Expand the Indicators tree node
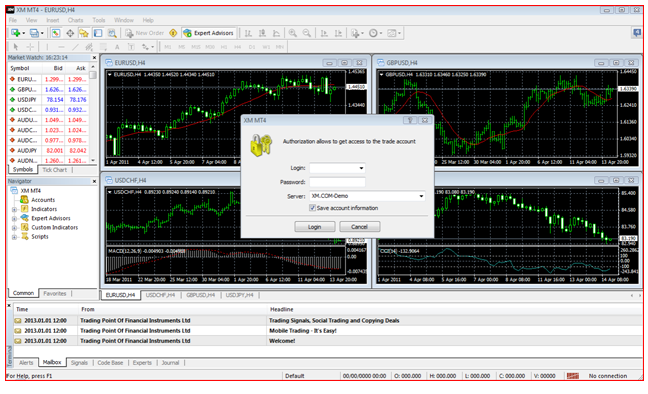The image size is (648, 394). (x=14, y=209)
